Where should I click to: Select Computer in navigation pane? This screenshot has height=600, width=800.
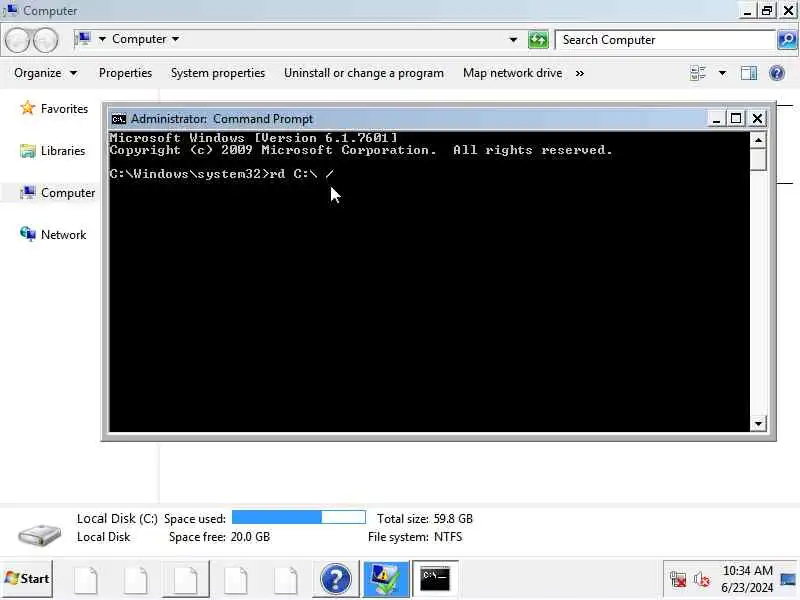57,192
